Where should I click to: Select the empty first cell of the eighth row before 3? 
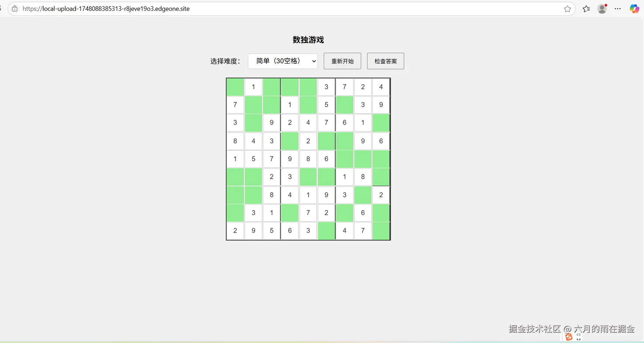click(x=235, y=213)
